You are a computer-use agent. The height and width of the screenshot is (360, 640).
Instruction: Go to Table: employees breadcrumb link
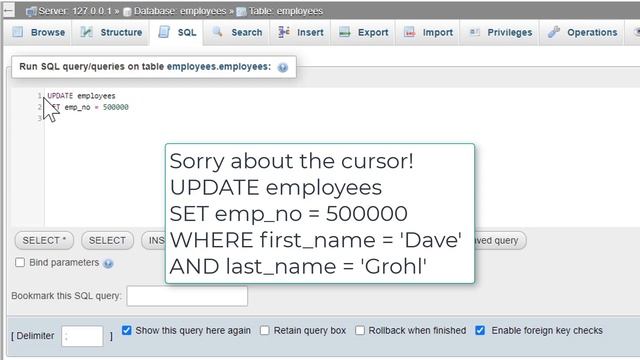click(x=285, y=11)
